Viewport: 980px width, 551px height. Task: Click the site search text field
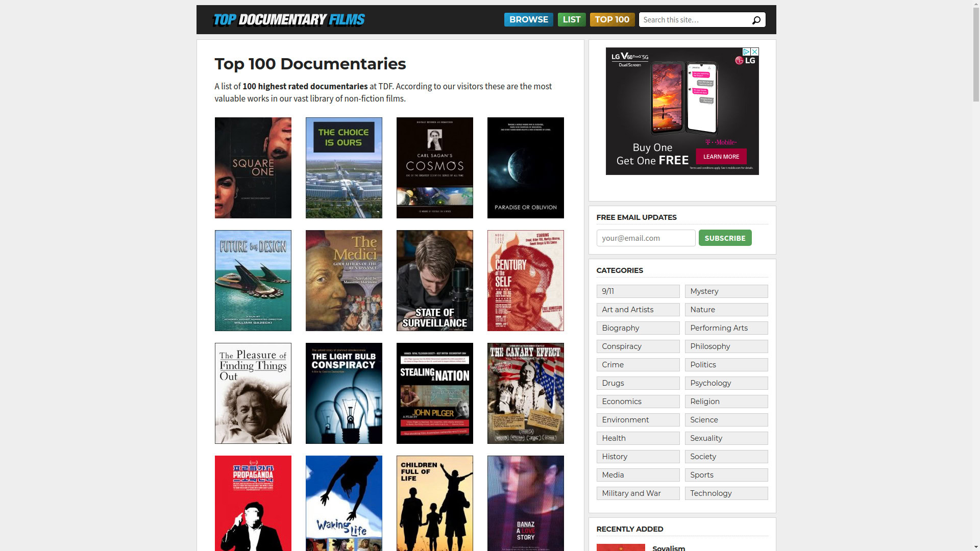pos(694,20)
